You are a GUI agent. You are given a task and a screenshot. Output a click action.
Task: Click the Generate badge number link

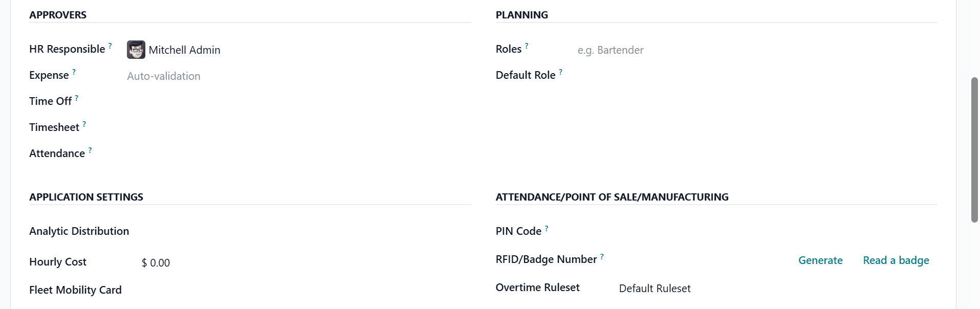click(x=820, y=260)
